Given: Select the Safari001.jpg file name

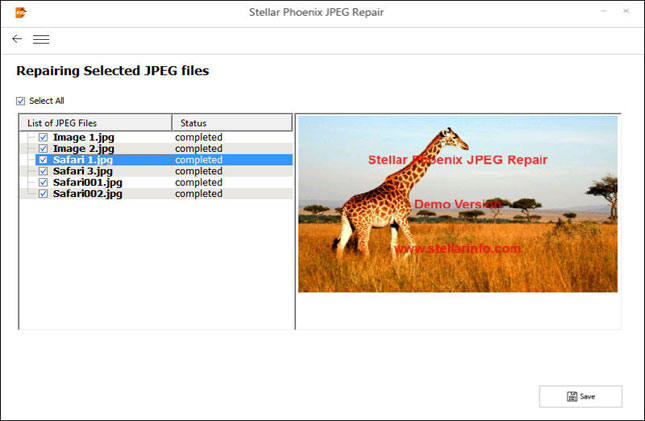Looking at the screenshot, I should point(88,182).
